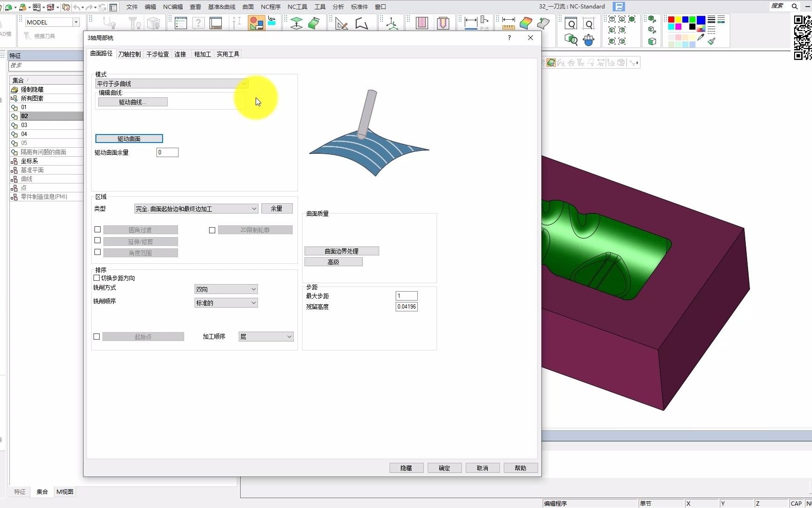This screenshot has width=812, height=508.
Task: Toggle the 切换步距方向 checkbox
Action: pos(97,278)
